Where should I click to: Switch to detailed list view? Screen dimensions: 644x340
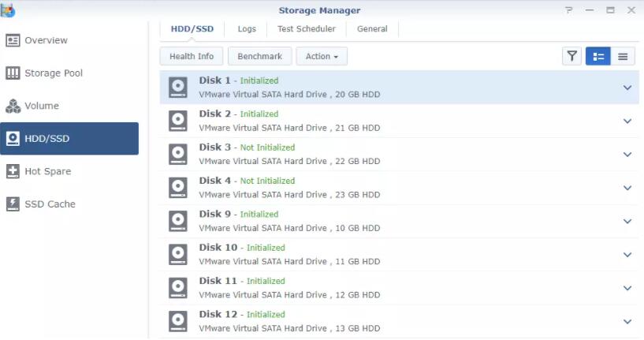[x=598, y=56]
